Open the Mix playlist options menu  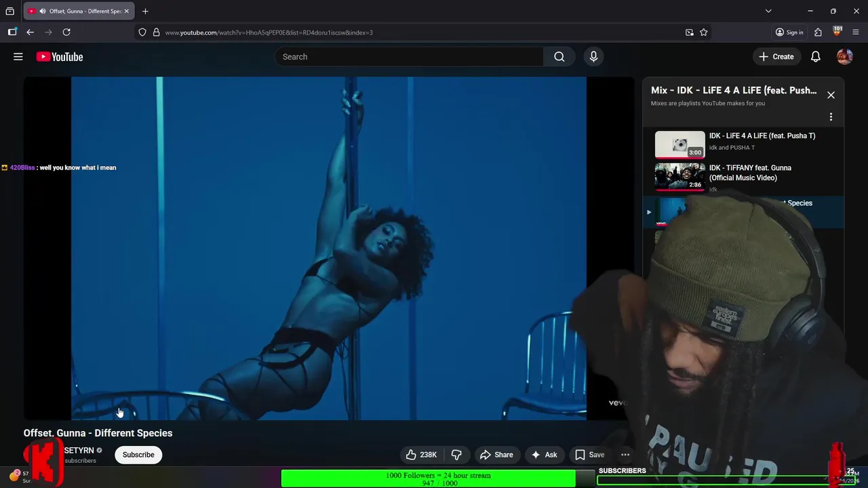click(x=831, y=117)
